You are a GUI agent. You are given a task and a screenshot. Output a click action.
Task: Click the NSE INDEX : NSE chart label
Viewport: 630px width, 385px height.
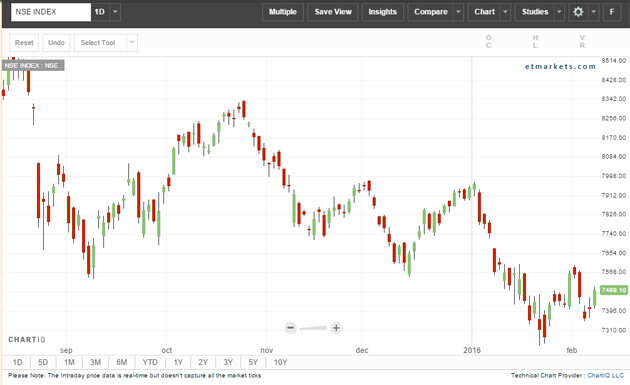pos(33,66)
